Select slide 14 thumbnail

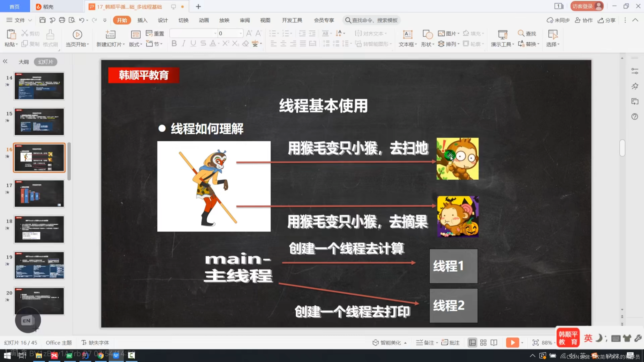[39, 86]
